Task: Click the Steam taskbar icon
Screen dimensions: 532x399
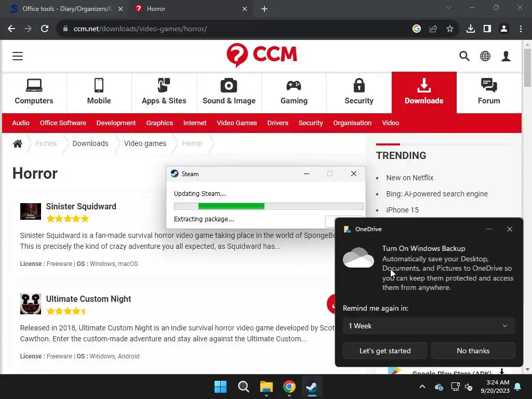Action: 312,387
